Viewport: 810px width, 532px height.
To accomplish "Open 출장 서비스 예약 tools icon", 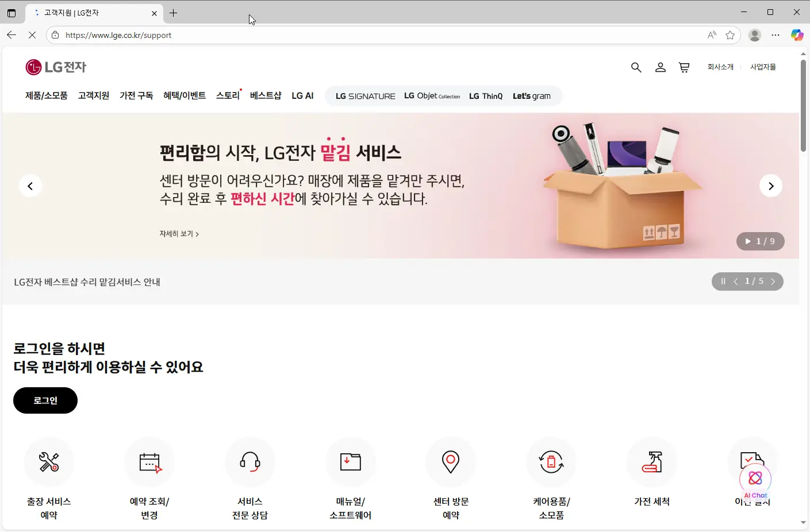I will [x=49, y=462].
